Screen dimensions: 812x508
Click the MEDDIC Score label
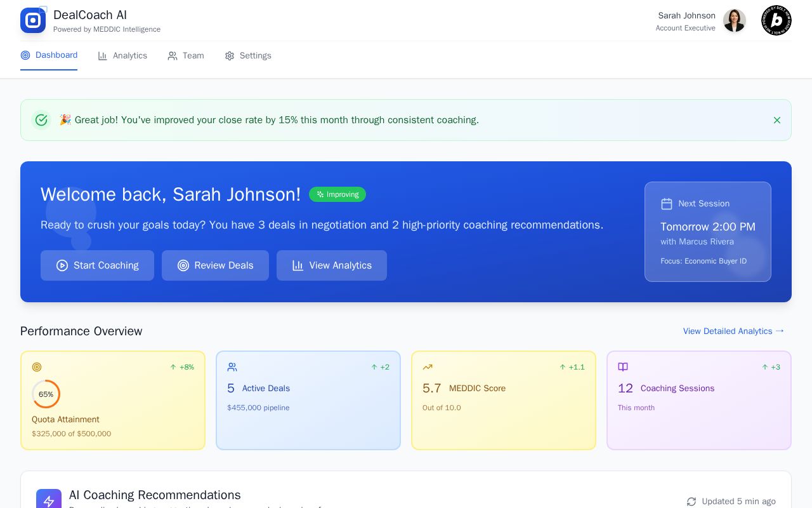tap(477, 389)
